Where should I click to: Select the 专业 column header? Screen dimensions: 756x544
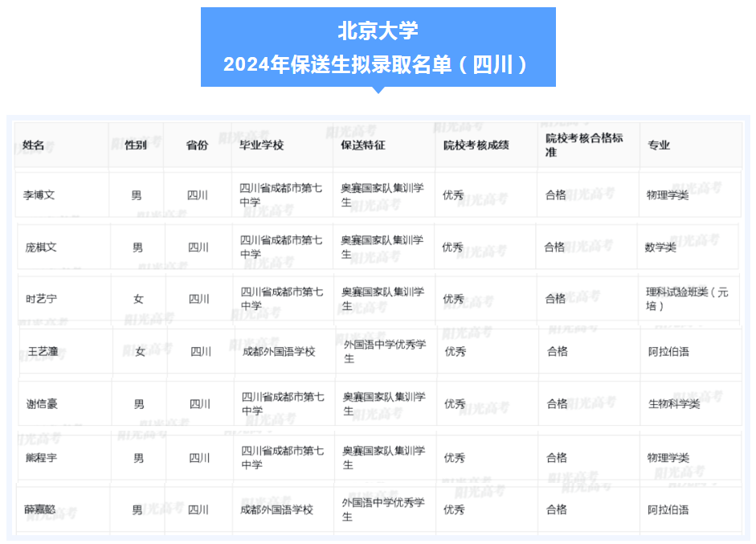click(659, 145)
